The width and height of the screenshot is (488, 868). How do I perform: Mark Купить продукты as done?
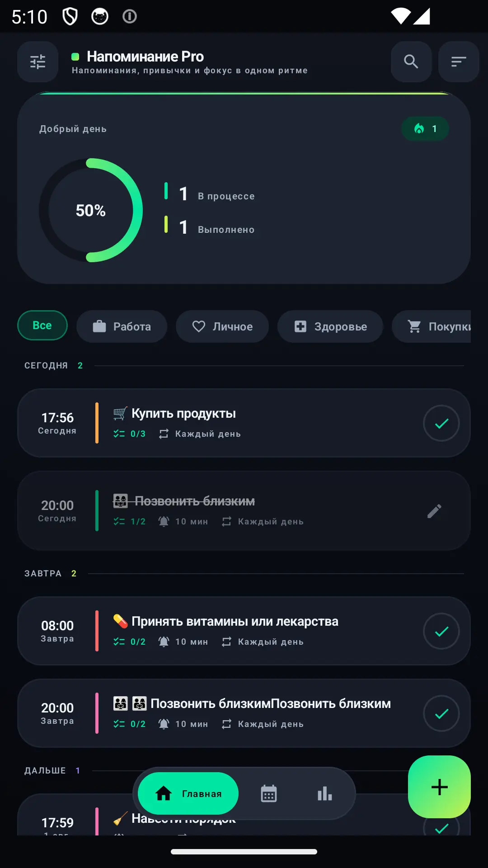point(441,423)
